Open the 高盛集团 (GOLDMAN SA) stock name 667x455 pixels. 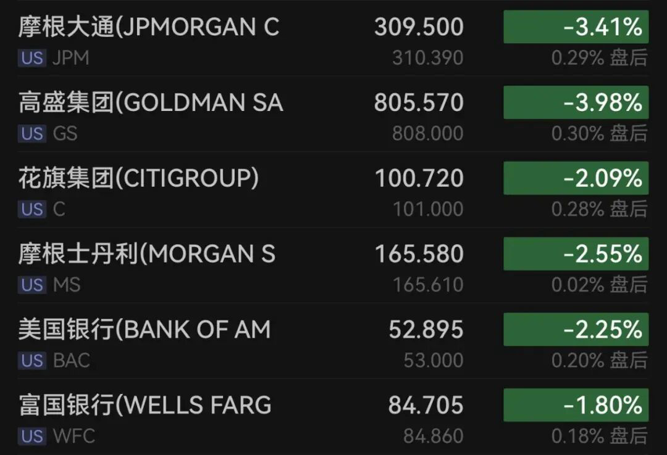tap(151, 103)
